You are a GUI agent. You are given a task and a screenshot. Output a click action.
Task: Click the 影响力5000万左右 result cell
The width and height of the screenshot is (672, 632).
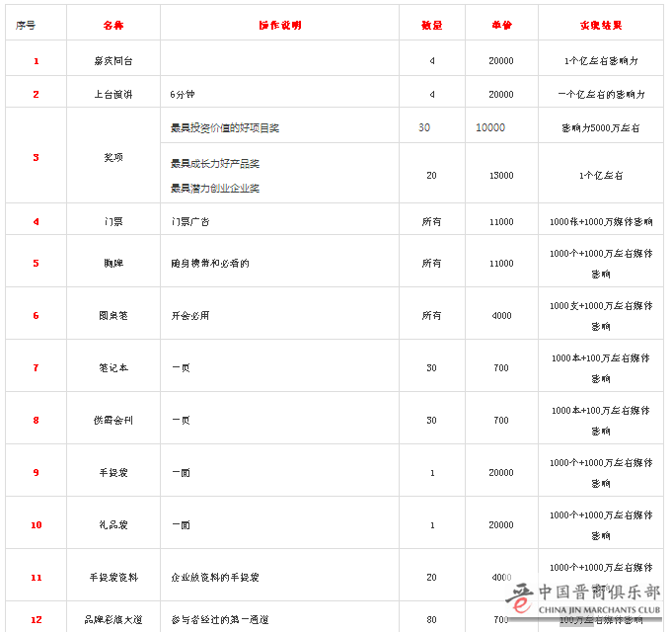600,128
